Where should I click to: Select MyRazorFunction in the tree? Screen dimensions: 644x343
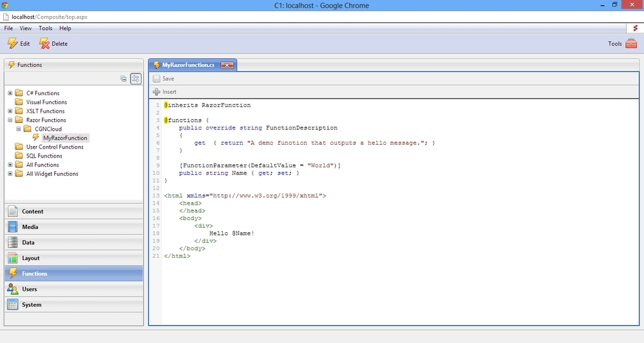[65, 138]
